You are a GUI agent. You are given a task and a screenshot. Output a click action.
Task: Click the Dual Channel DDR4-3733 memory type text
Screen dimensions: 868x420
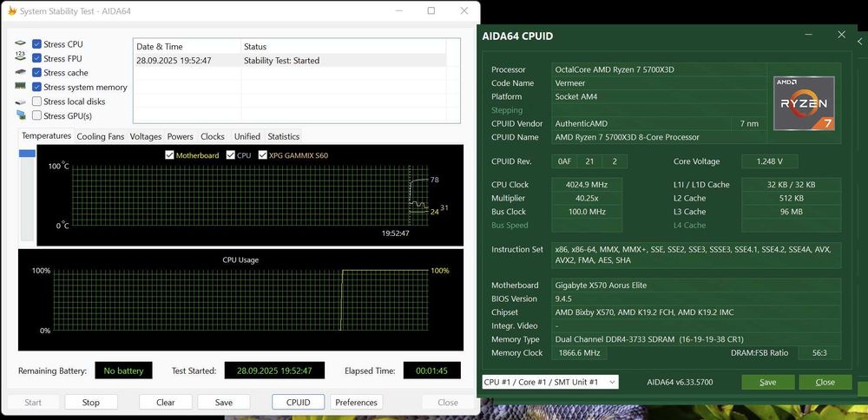(649, 339)
